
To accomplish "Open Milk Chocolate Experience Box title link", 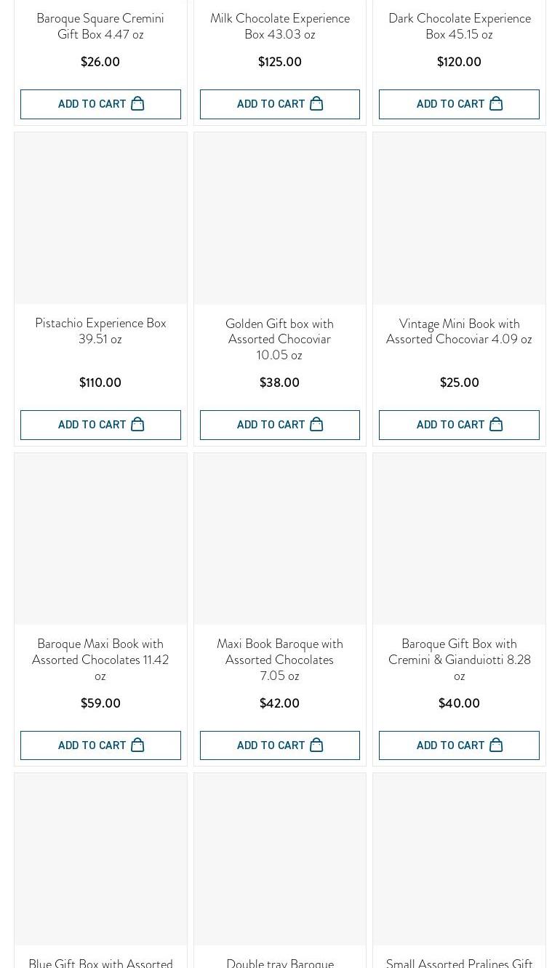I will pyautogui.click(x=280, y=26).
